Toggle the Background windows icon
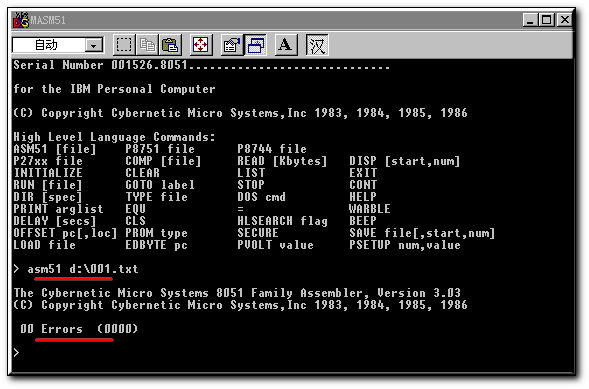Viewport: 589px width, 389px height. pyautogui.click(x=255, y=45)
